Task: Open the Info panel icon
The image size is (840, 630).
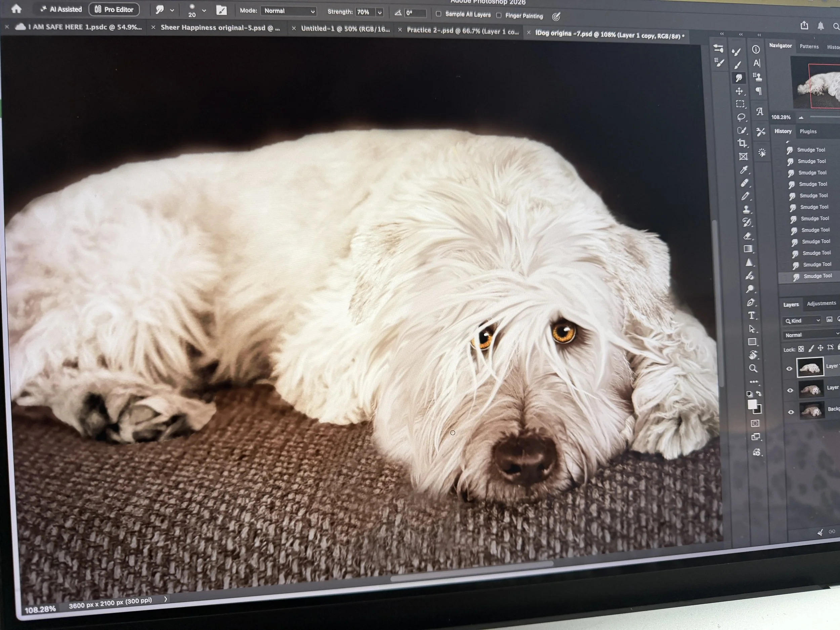Action: [756, 49]
